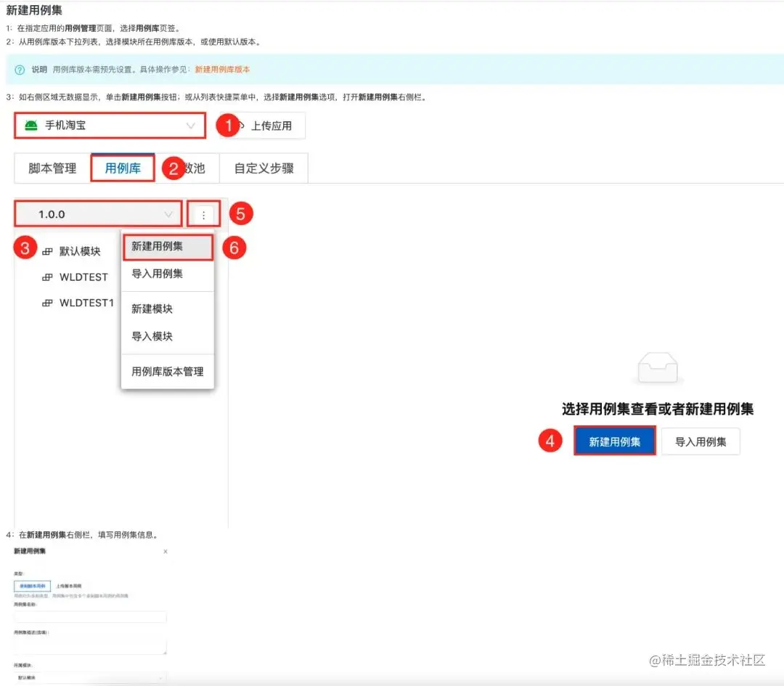This screenshot has width=784, height=686.
Task: Click the blue 新建用例集 button
Action: coord(615,441)
